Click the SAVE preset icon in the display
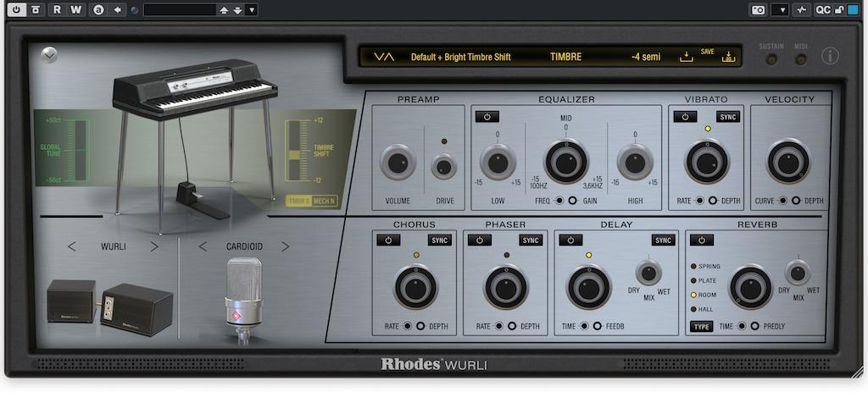 [728, 57]
